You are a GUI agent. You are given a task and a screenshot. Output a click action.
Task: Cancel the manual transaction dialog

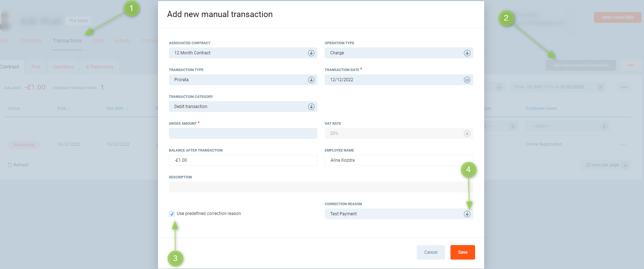(431, 252)
